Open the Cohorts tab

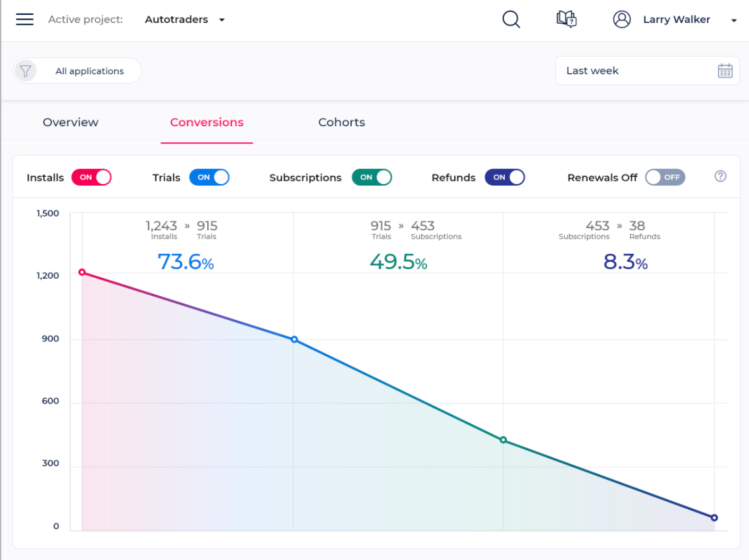tap(341, 122)
